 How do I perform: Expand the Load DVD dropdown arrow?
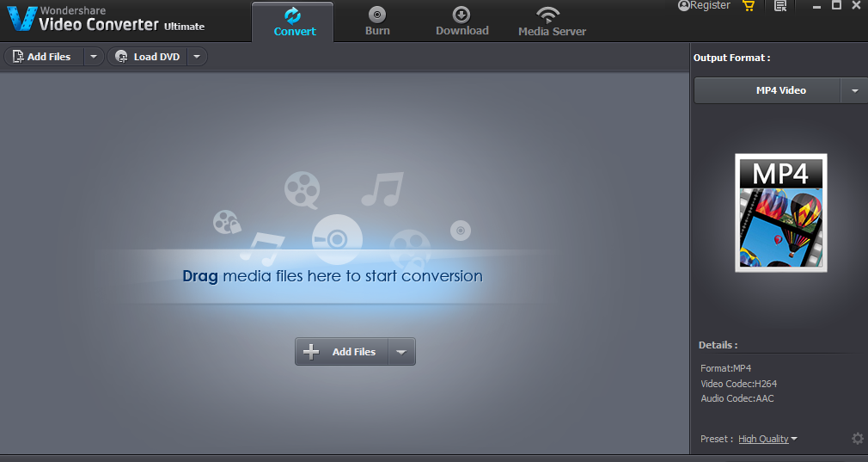tap(197, 57)
